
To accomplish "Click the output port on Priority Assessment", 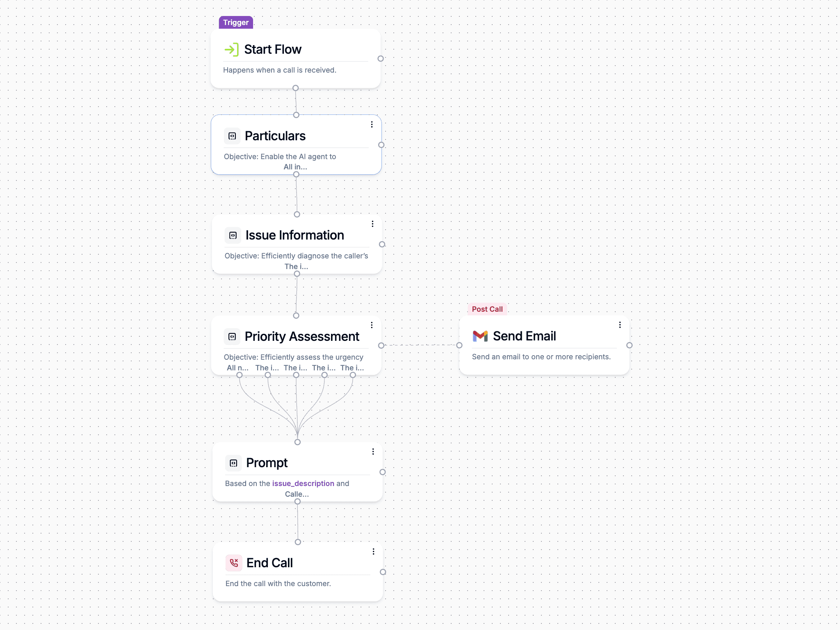I will (381, 345).
